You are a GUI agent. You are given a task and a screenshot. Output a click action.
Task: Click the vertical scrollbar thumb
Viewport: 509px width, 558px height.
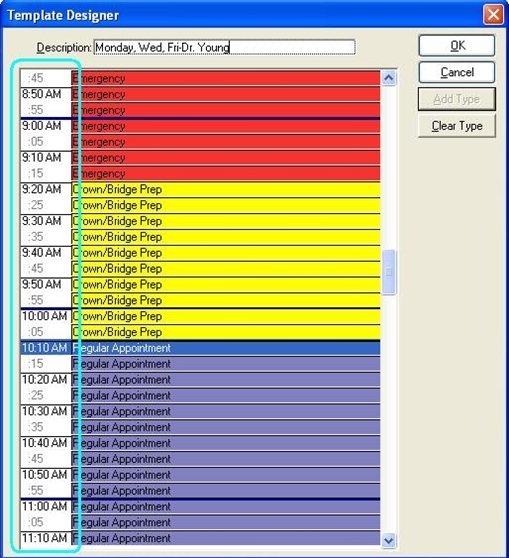[x=389, y=272]
